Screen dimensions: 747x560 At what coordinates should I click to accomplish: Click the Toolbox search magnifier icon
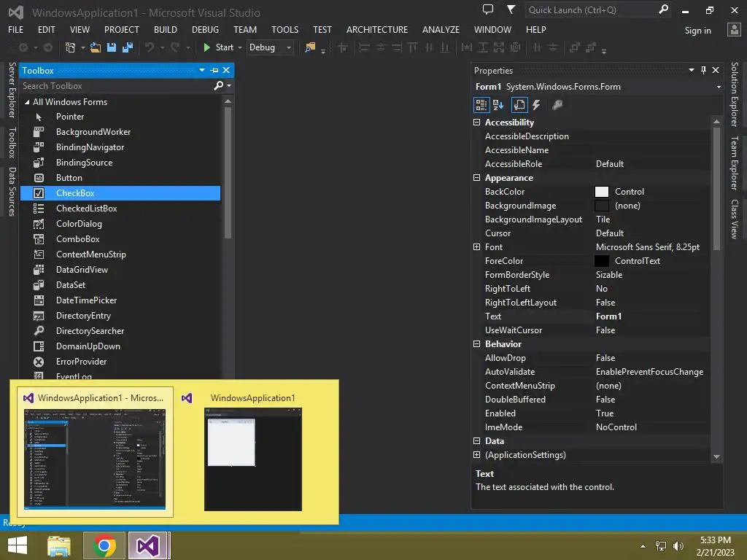click(218, 85)
